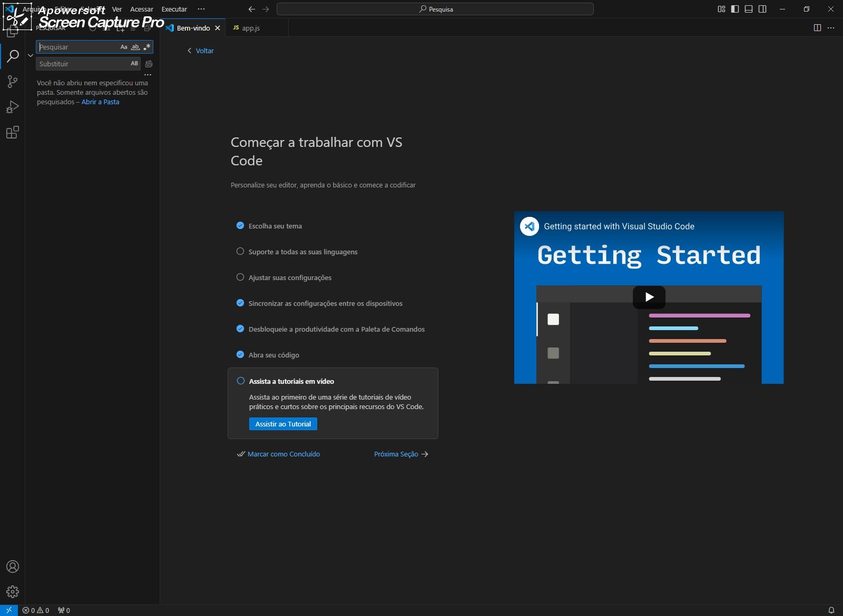843x616 pixels.
Task: Toggle Match Case in search box
Action: pyautogui.click(x=124, y=47)
